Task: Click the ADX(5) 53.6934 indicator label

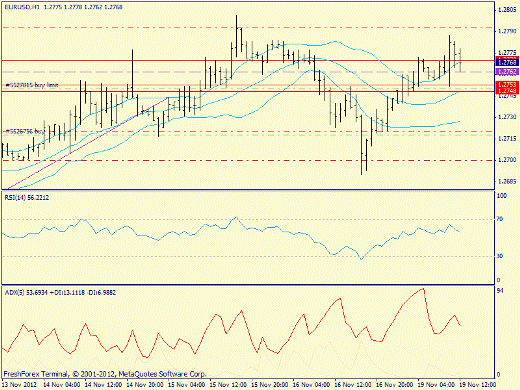Action: pos(60,292)
